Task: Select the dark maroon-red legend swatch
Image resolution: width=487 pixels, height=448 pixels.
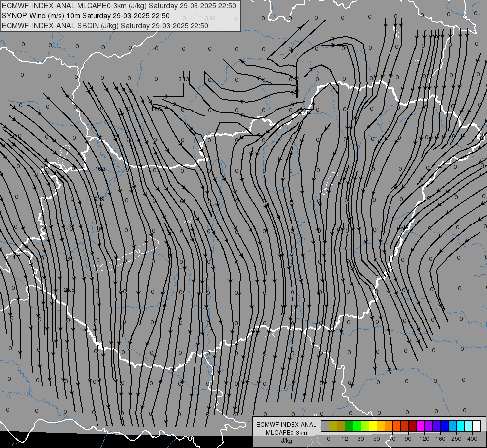Action: point(413,426)
